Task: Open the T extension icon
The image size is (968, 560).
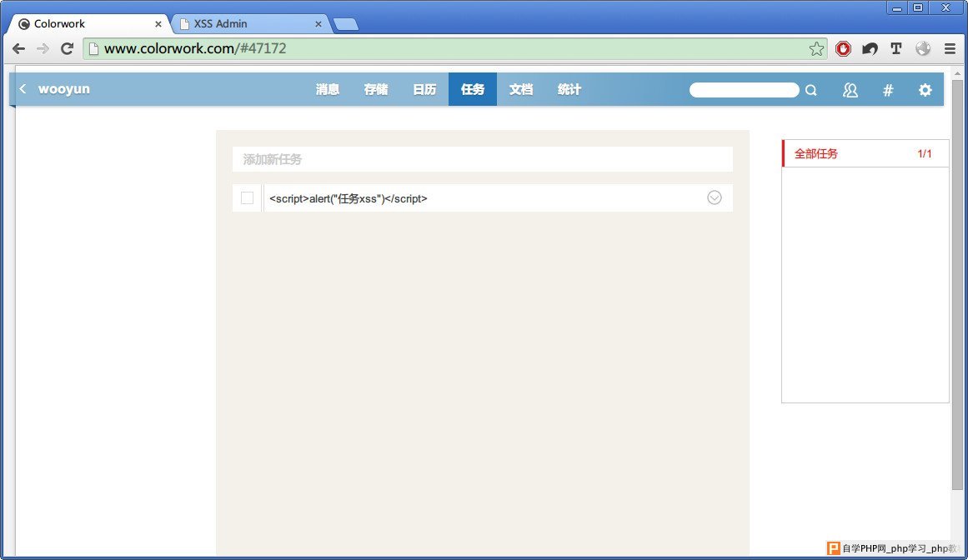Action: [896, 48]
